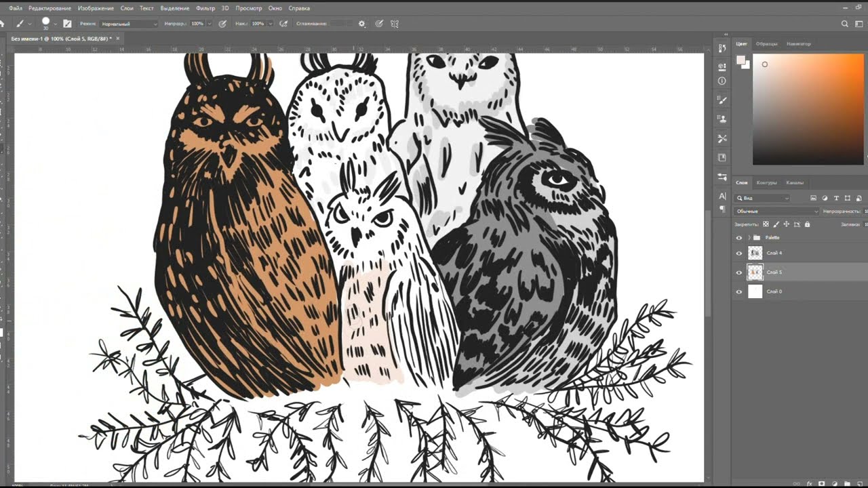Image resolution: width=868 pixels, height=488 pixels.
Task: Add a layer style with fx
Action: tap(810, 483)
